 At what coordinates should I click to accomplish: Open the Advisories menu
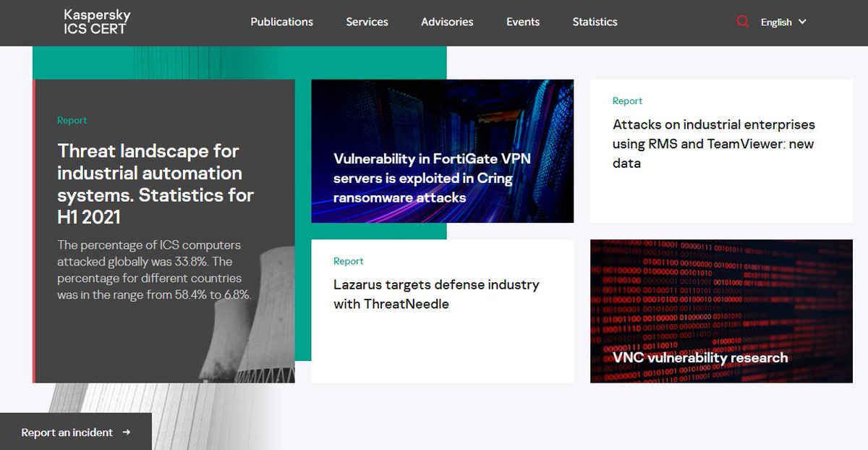coord(446,22)
